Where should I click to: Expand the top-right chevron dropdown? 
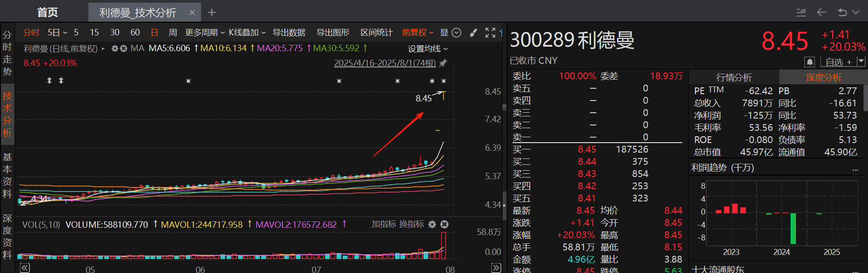tap(856, 12)
